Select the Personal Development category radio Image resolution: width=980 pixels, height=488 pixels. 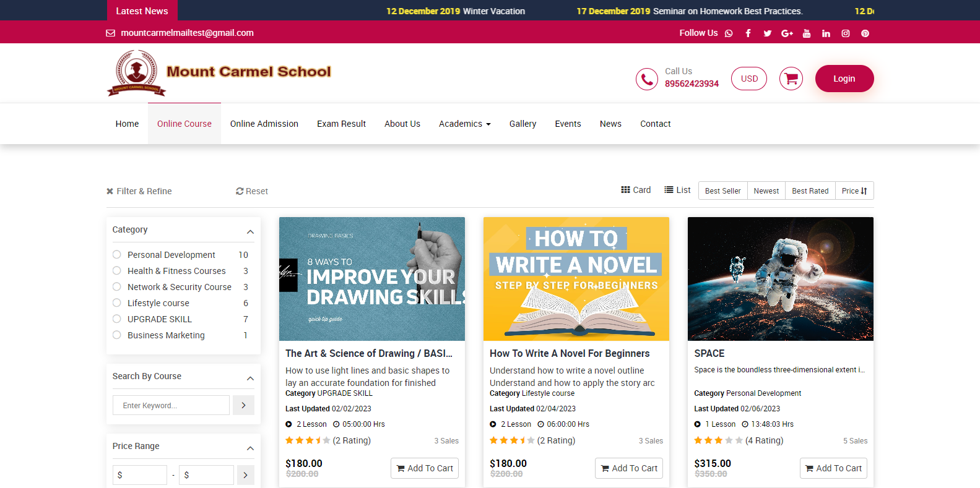click(x=117, y=254)
